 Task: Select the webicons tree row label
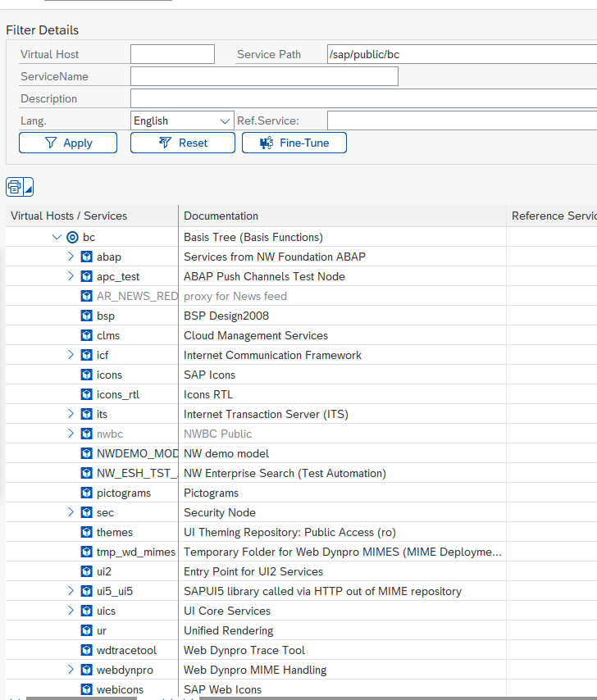coord(120,689)
